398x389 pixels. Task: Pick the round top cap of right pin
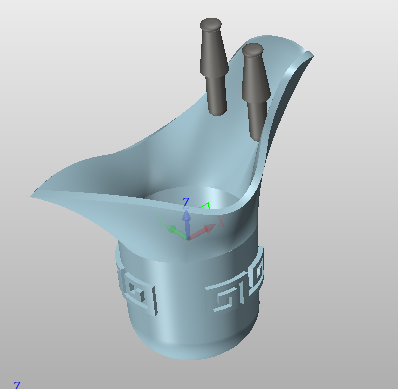(x=253, y=49)
